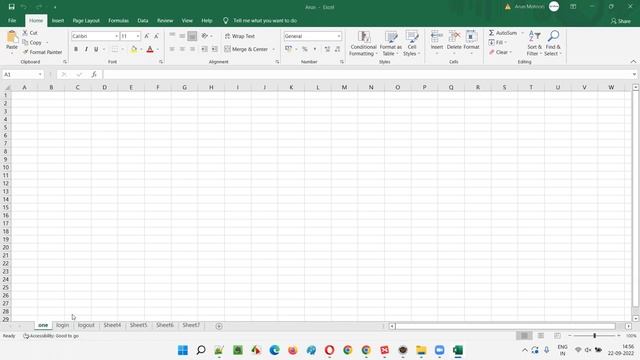Open Find & Select menu
The image size is (640, 360).
click(553, 43)
